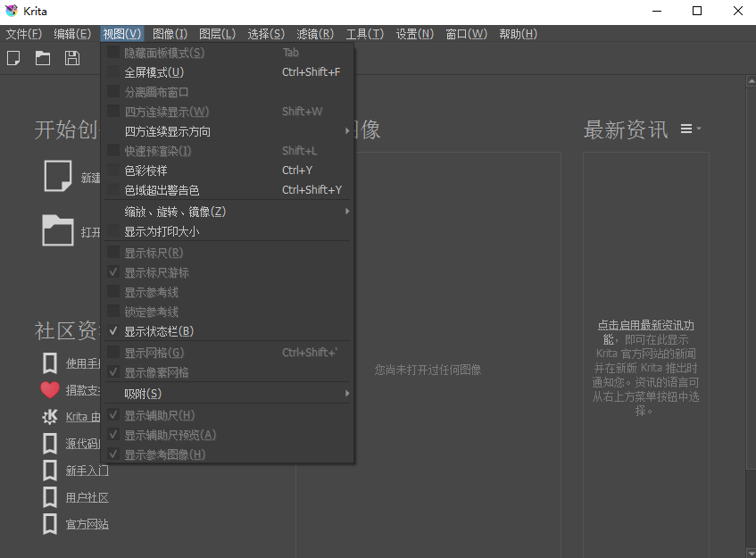The width and height of the screenshot is (756, 558).
Task: Click the Krita logo in the title bar
Action: pos(12,11)
